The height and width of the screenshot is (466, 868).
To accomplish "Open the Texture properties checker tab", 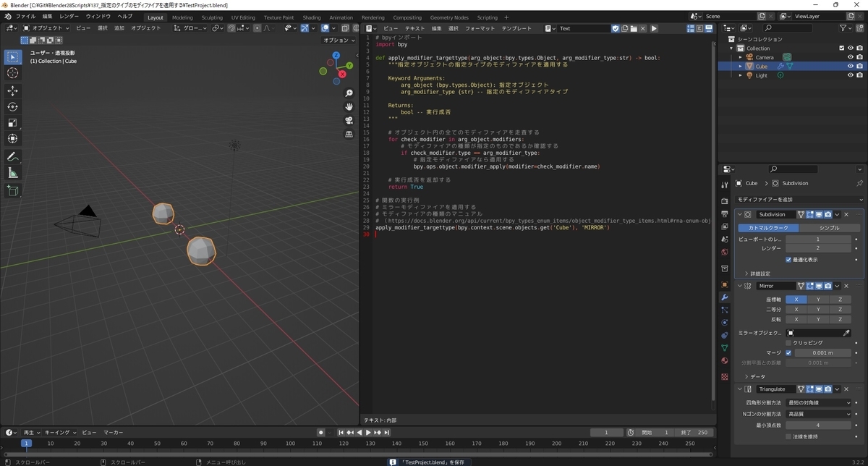I will pyautogui.click(x=724, y=377).
